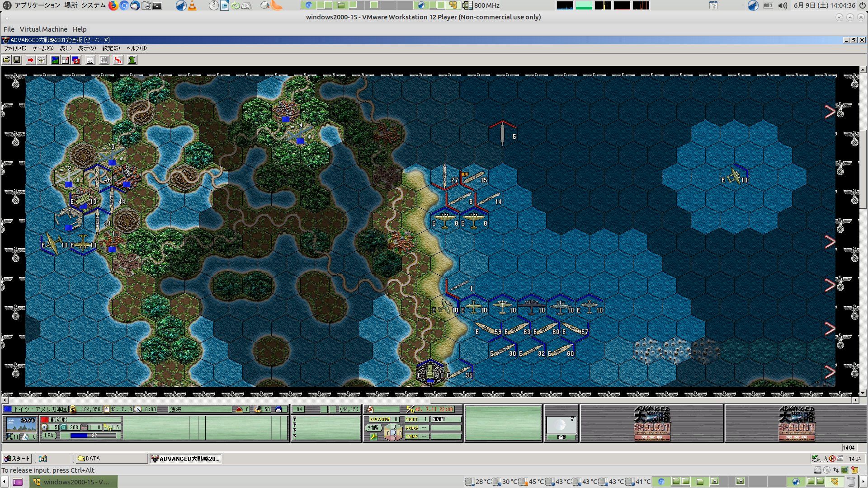Image resolution: width=868 pixels, height=488 pixels.
Task: Click the bottom red map scroll arrow
Action: click(x=830, y=372)
